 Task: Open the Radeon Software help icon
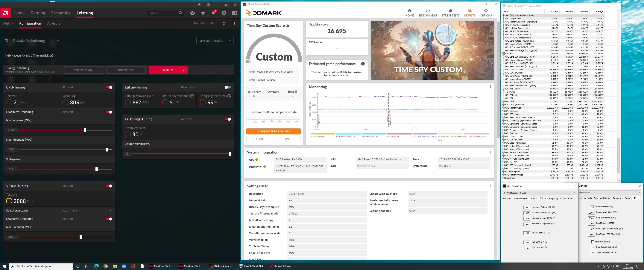[x=208, y=4]
